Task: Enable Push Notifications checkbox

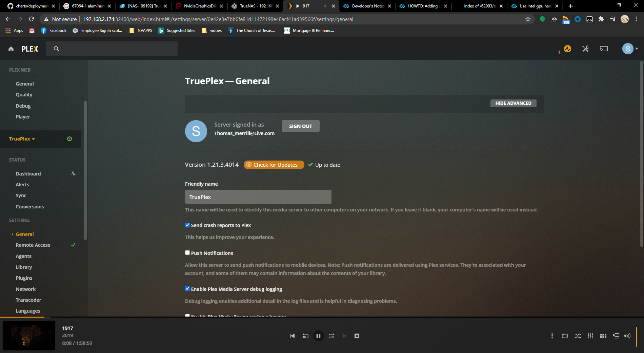Action: [x=187, y=253]
